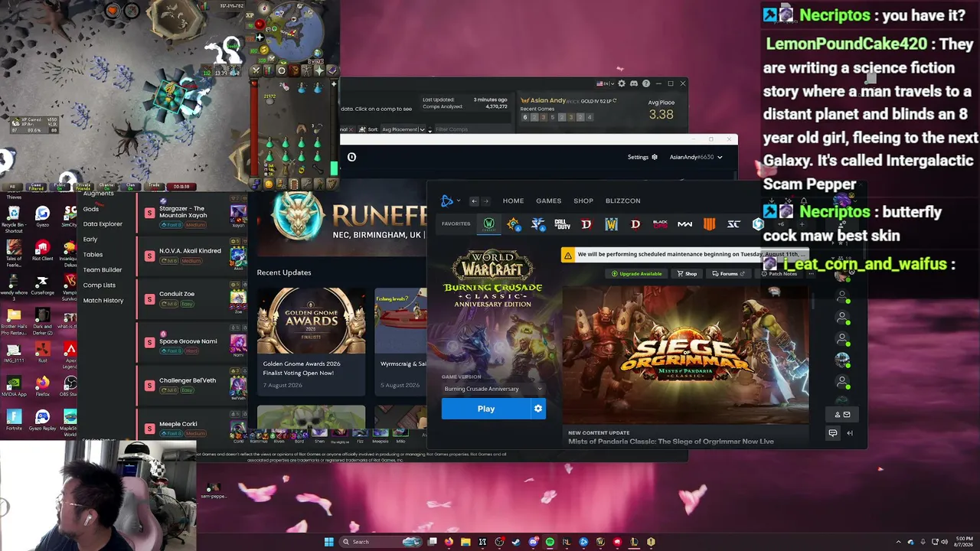The image size is (980, 551).
Task: Open World of Warcraft Classic in Battle.net favorites
Action: point(488,223)
